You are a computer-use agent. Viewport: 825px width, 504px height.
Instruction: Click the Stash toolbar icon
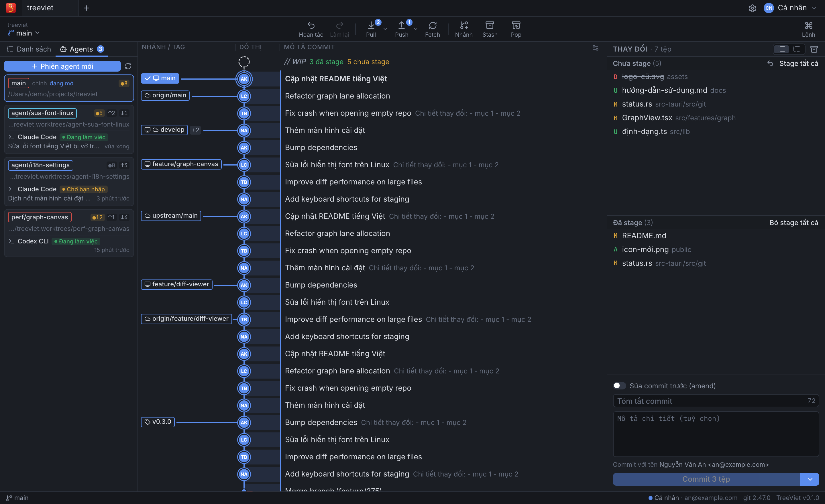(x=490, y=25)
